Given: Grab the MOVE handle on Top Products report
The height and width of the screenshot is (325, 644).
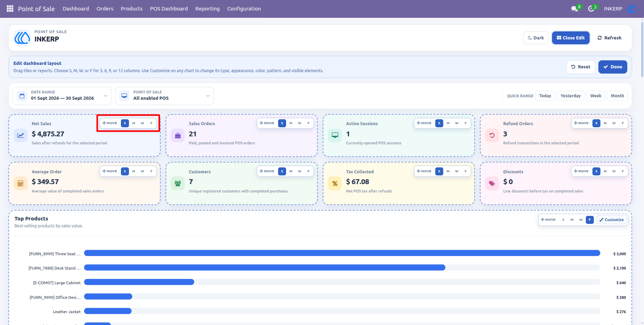Looking at the screenshot, I should (x=548, y=220).
